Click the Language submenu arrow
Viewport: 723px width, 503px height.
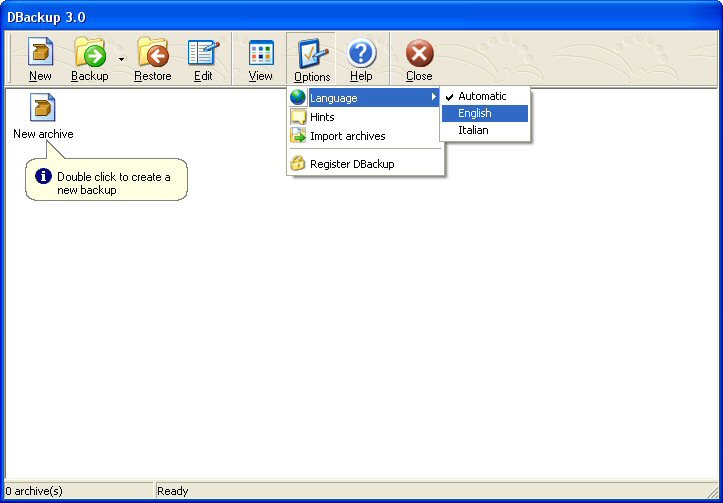pos(433,97)
